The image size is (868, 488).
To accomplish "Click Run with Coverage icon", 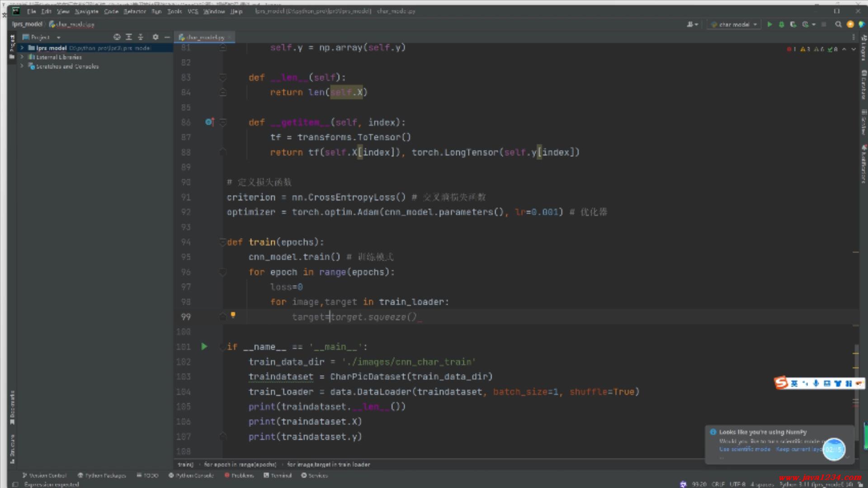I will (793, 24).
